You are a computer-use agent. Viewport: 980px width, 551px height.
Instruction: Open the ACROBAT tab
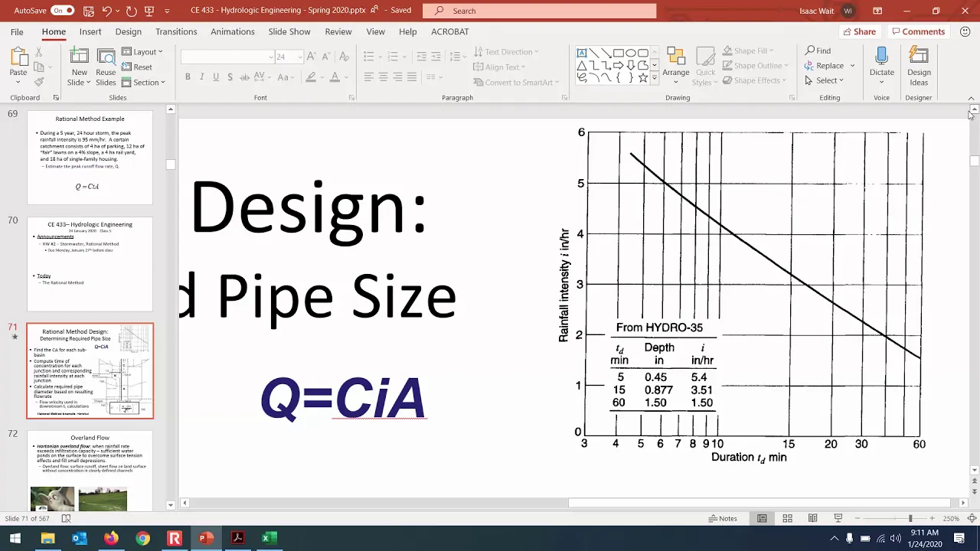[449, 31]
